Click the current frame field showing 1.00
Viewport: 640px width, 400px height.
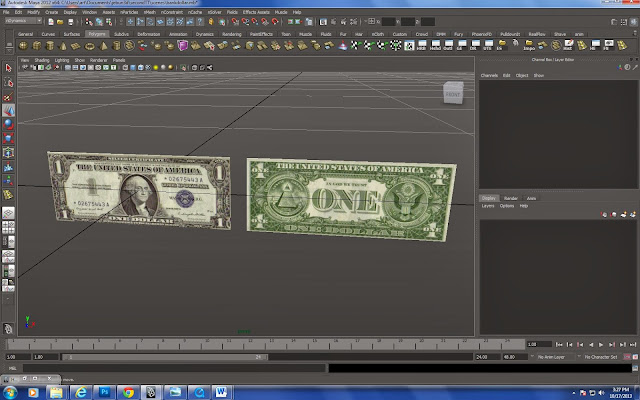[x=539, y=344]
